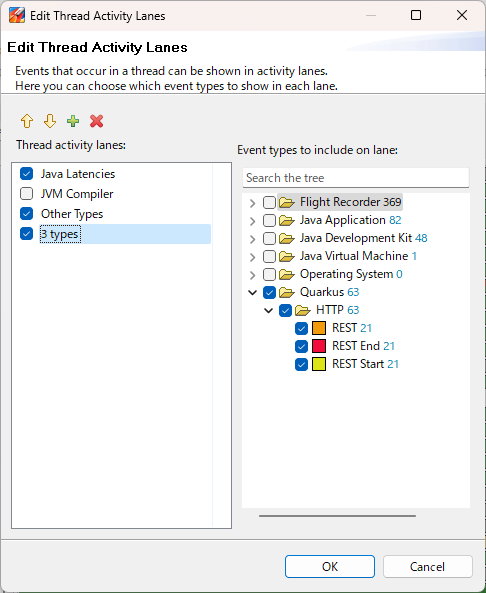The height and width of the screenshot is (593, 486).
Task: Click the Operating System folder icon
Action: coord(287,274)
